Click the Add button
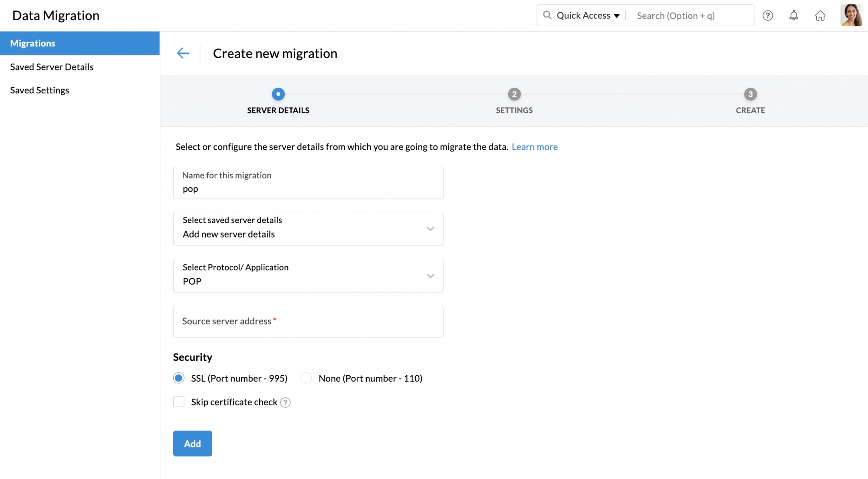This screenshot has width=868, height=479. click(192, 443)
